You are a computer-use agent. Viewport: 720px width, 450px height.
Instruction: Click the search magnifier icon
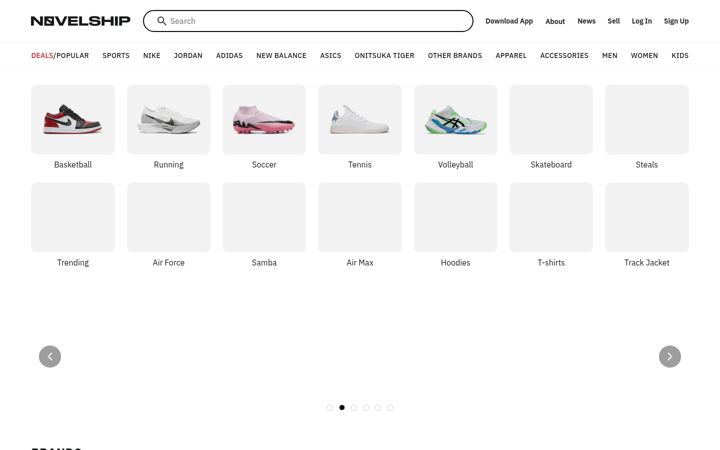click(x=162, y=21)
